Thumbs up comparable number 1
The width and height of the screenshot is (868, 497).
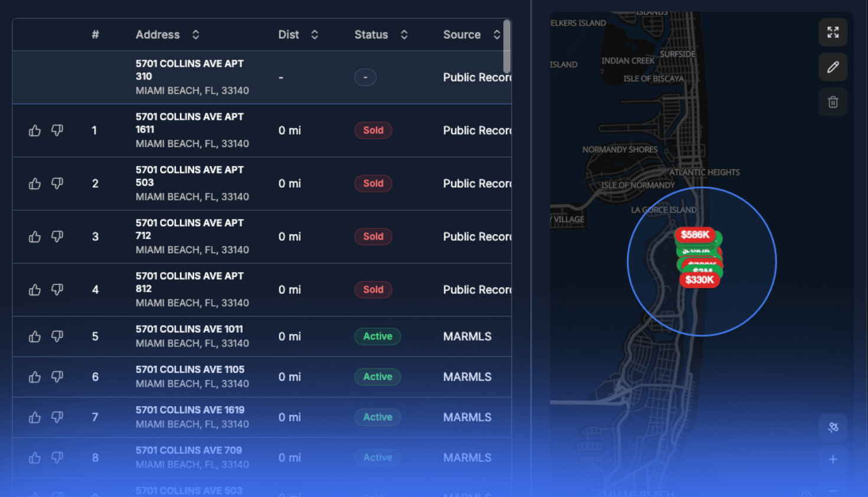click(x=35, y=130)
